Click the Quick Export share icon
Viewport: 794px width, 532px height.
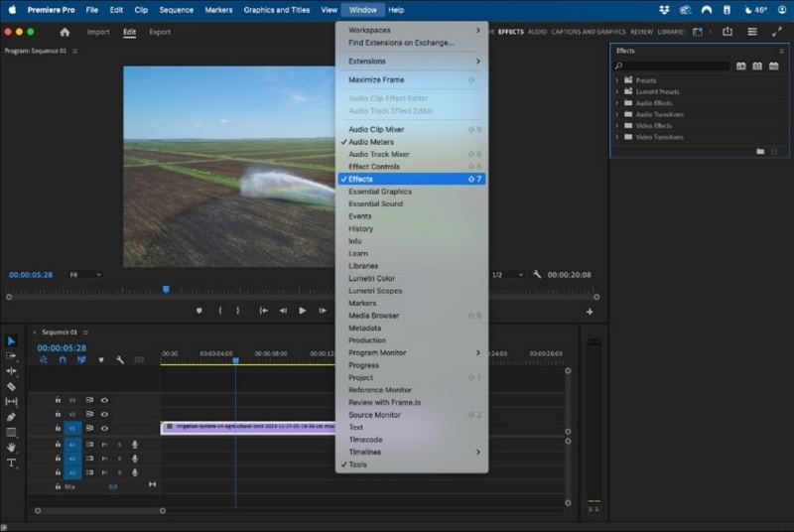(x=728, y=32)
